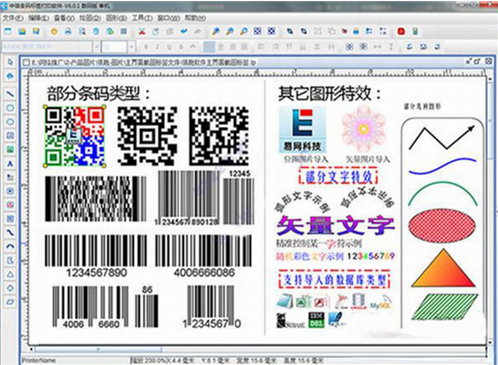Select the arrow pointer tool in left toolbar
Viewport: 498px width, 365px height.
point(10,62)
